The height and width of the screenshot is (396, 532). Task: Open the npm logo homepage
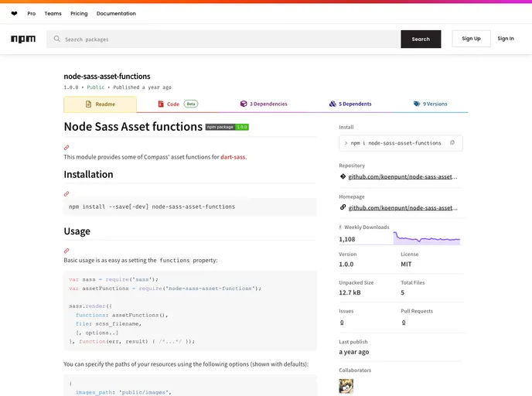point(23,39)
